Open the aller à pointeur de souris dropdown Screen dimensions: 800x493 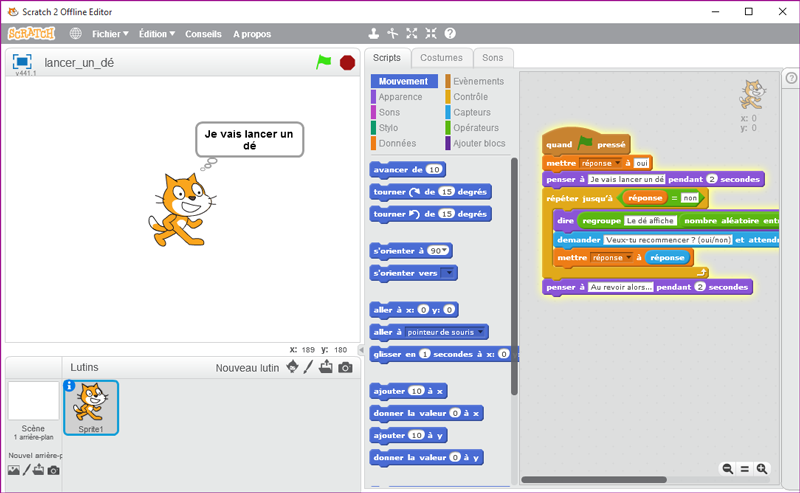tap(480, 332)
